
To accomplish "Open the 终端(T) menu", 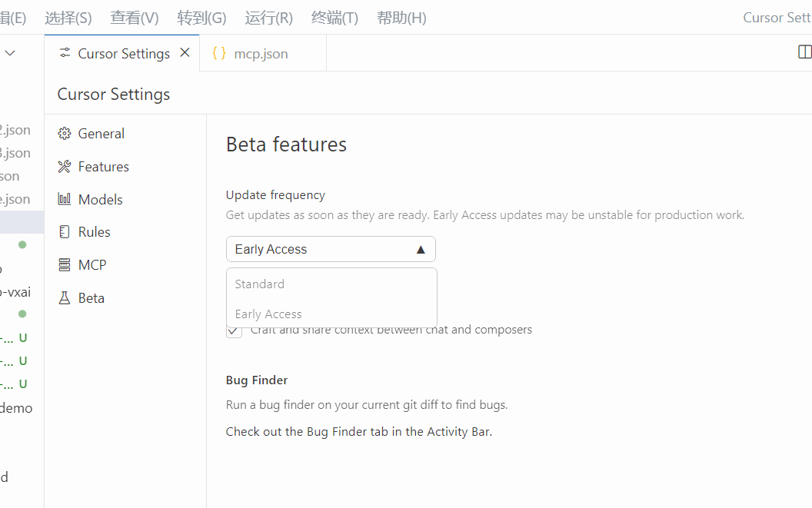I will click(x=335, y=18).
